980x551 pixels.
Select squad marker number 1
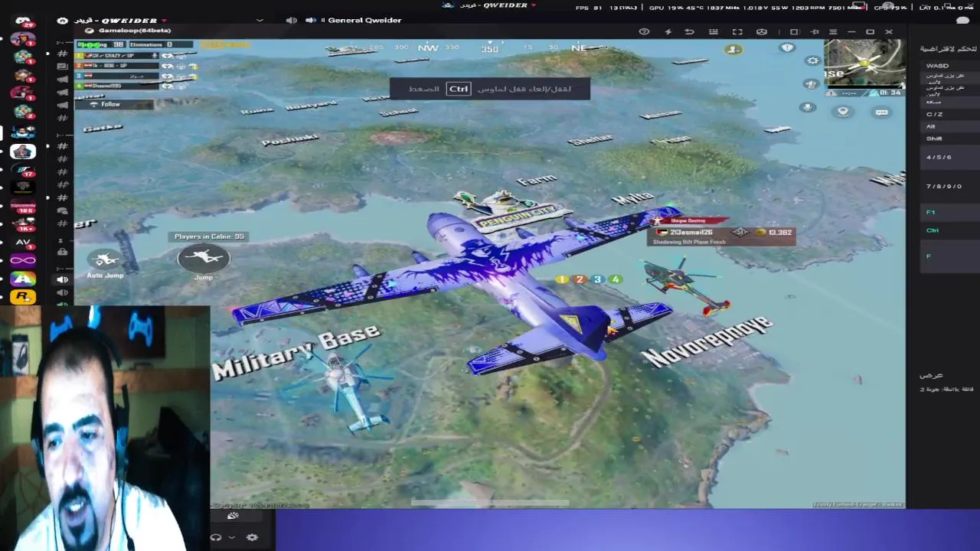(x=561, y=279)
